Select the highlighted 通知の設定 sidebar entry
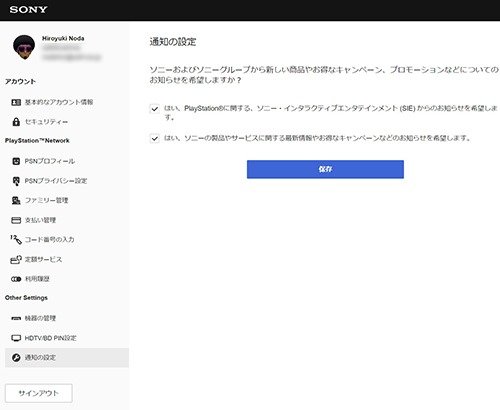The height and width of the screenshot is (410, 500). (67, 358)
